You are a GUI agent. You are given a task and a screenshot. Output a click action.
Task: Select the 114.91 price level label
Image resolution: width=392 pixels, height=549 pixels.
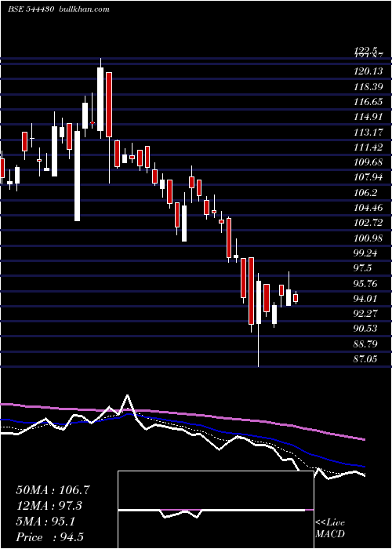pos(368,117)
